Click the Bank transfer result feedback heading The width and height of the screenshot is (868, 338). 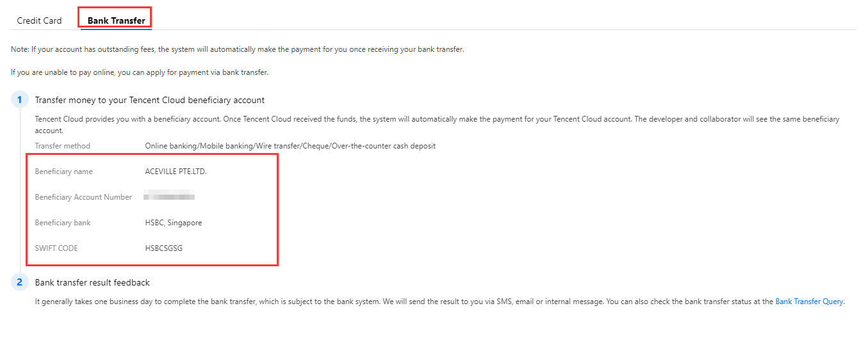pyautogui.click(x=92, y=282)
